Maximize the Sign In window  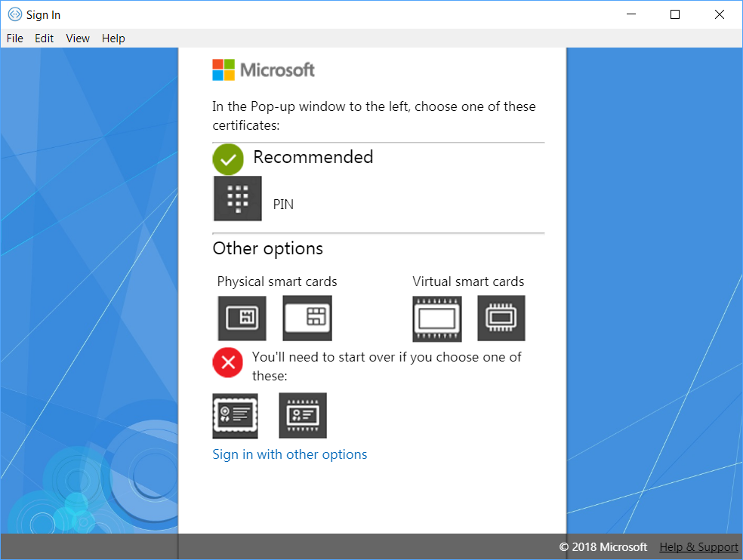coord(675,14)
